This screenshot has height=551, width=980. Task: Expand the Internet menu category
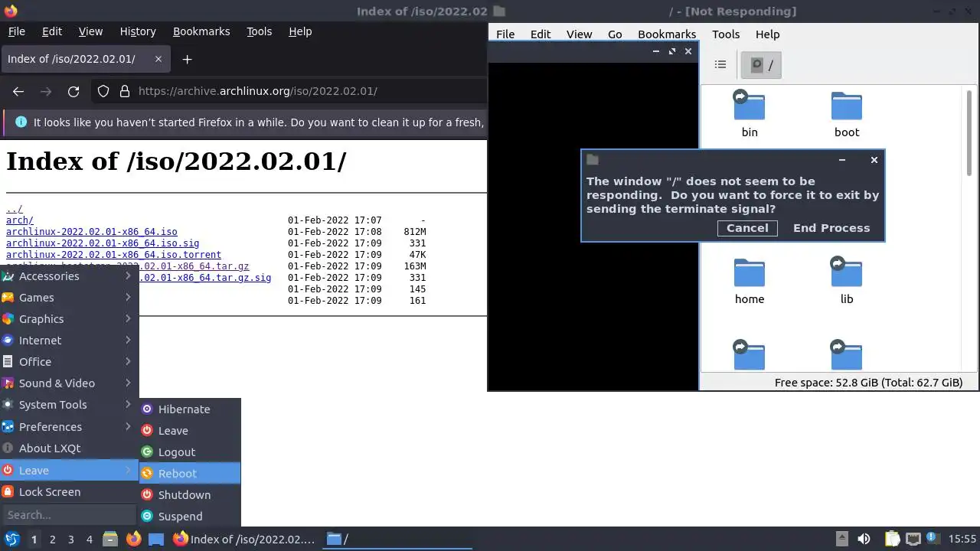[69, 341]
